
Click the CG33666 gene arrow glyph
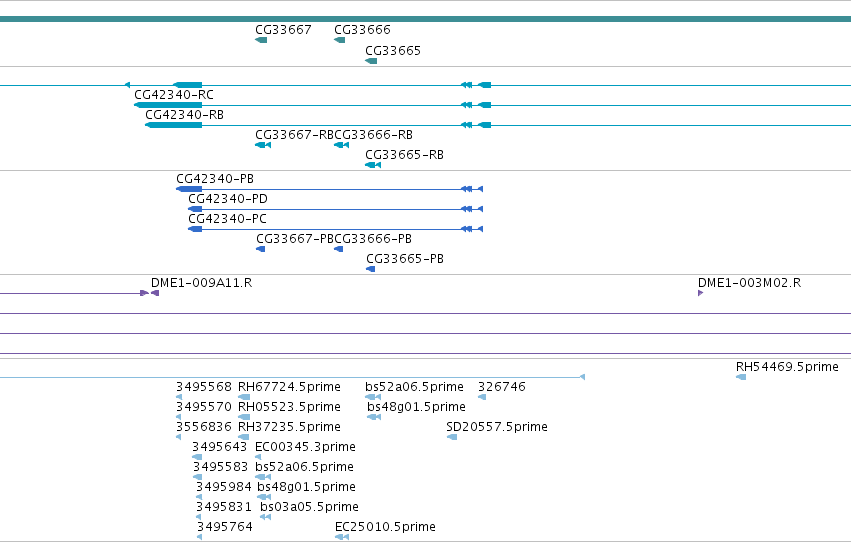tap(340, 40)
